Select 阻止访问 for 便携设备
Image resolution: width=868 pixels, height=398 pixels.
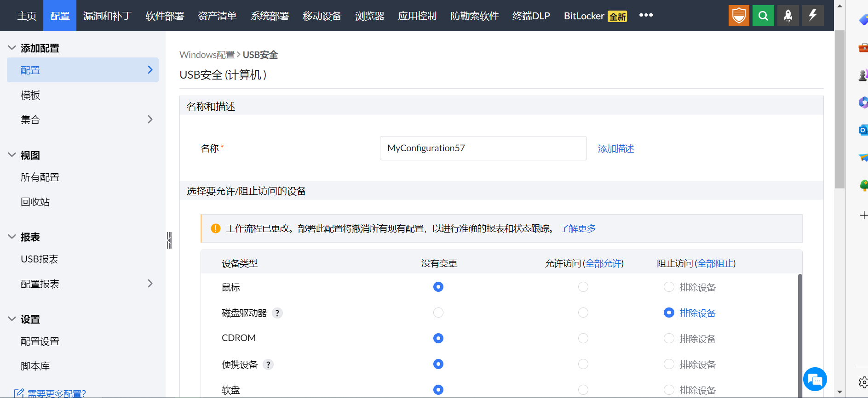(x=669, y=364)
